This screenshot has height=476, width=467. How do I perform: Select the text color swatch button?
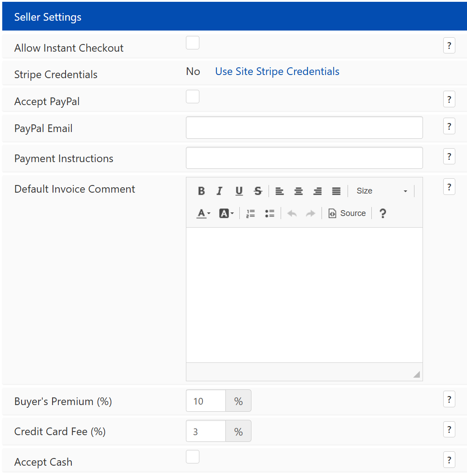[x=202, y=213]
